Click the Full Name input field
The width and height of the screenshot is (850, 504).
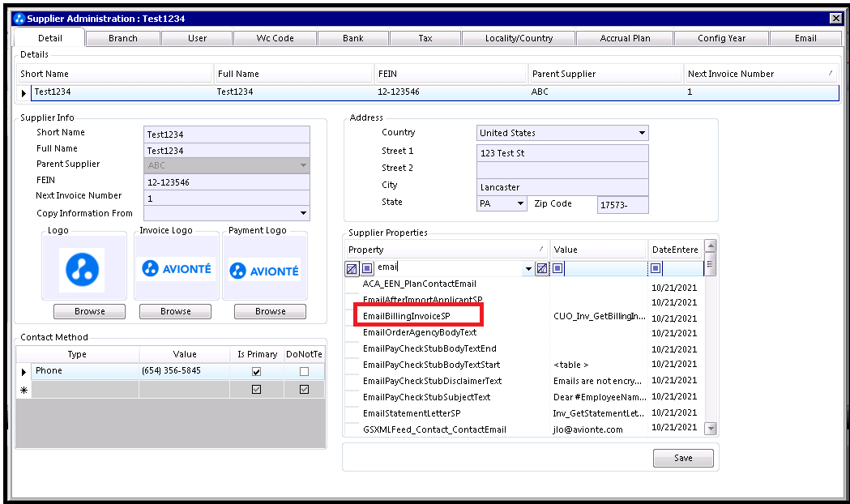[227, 150]
